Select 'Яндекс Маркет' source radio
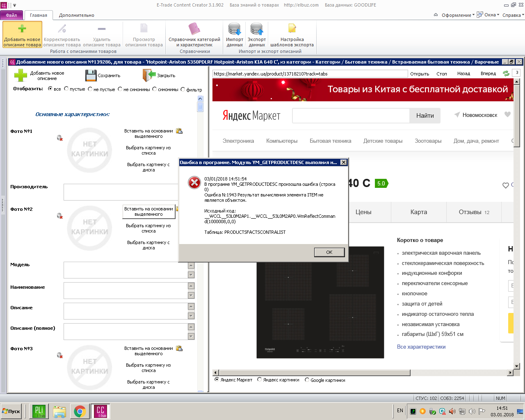The height and width of the screenshot is (420, 525). click(217, 379)
